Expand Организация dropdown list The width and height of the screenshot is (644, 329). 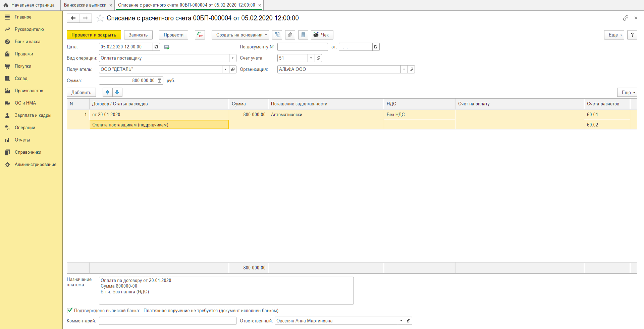[x=404, y=69]
